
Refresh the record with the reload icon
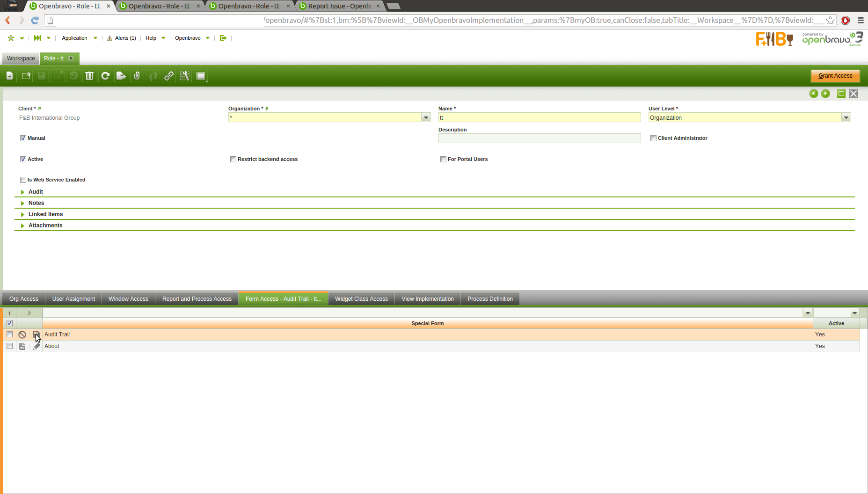(105, 76)
